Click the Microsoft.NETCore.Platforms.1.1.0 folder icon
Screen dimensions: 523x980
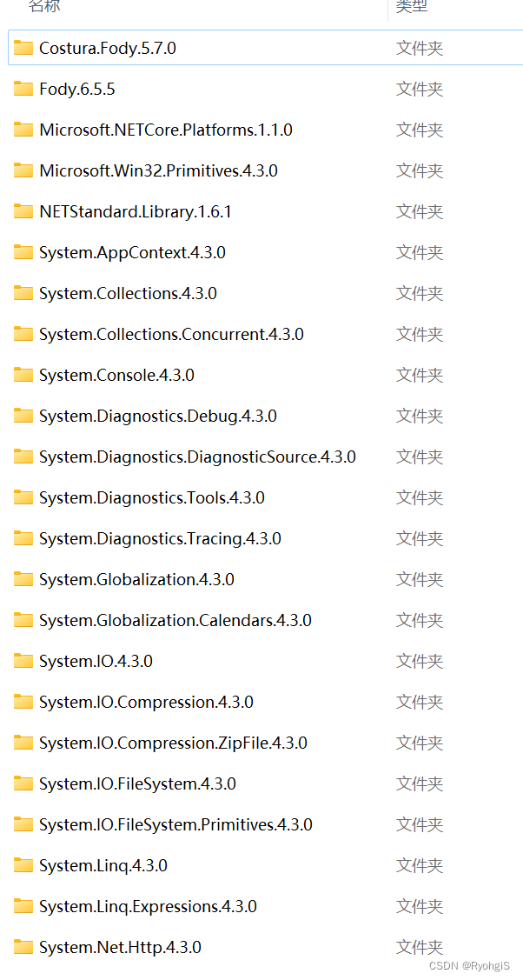pos(23,130)
